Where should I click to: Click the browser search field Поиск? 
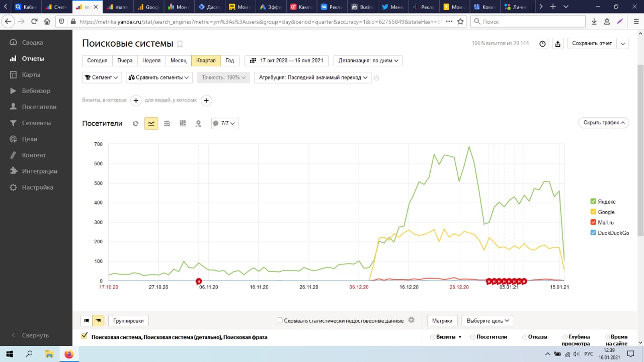click(x=528, y=22)
